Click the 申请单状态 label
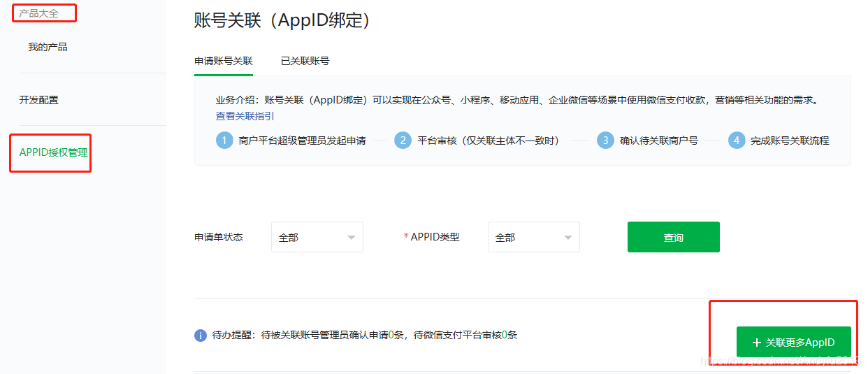 (219, 237)
